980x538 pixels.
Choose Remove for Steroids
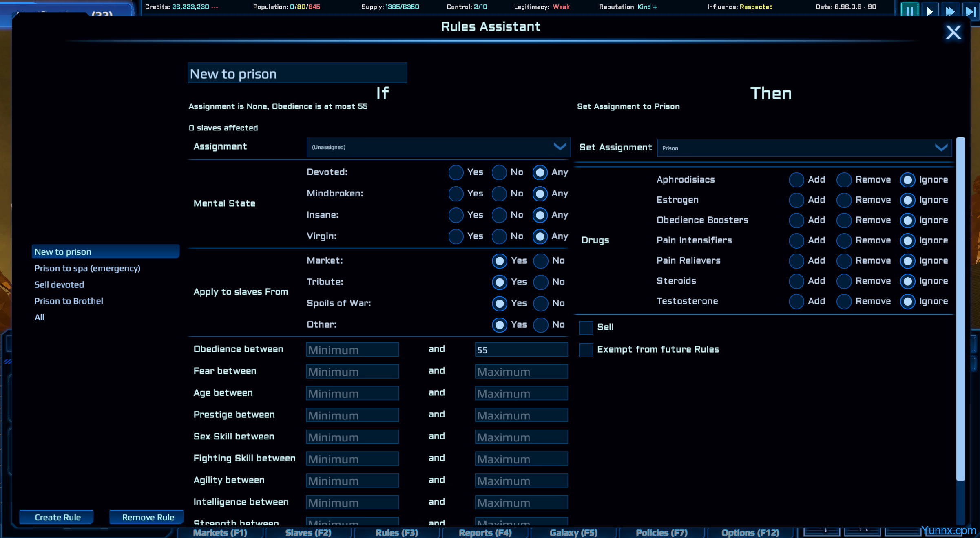pos(844,281)
